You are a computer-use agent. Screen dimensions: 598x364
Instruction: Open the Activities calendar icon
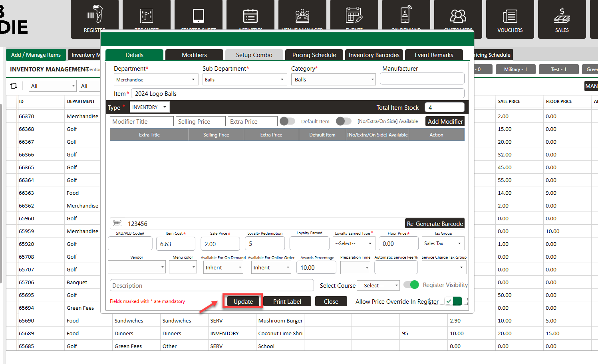pos(250,16)
